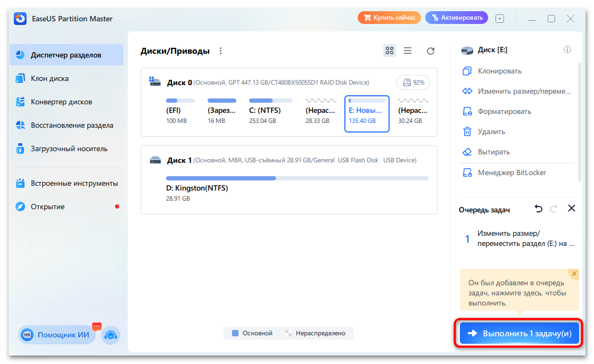
Task: Click the Основной blue legend swatch
Action: (235, 333)
